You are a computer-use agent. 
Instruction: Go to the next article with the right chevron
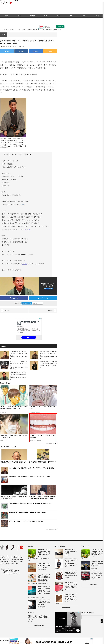[x=55, y=310]
